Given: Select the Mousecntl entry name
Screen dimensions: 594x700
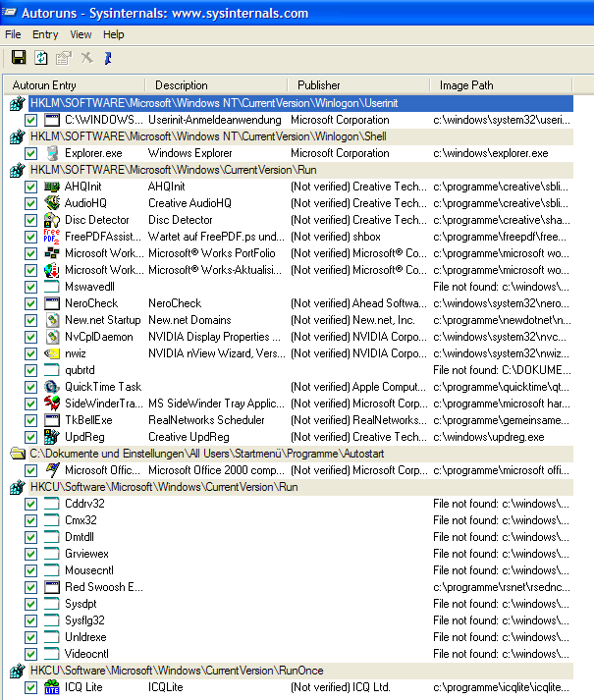Looking at the screenshot, I should coord(89,570).
